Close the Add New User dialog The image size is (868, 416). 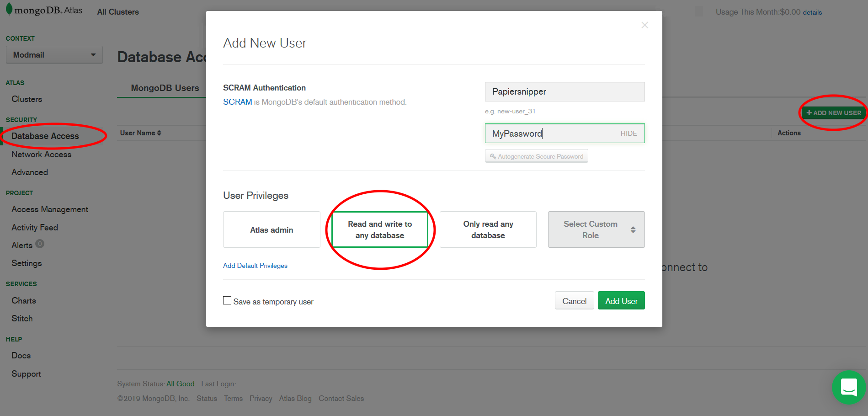[x=644, y=25]
